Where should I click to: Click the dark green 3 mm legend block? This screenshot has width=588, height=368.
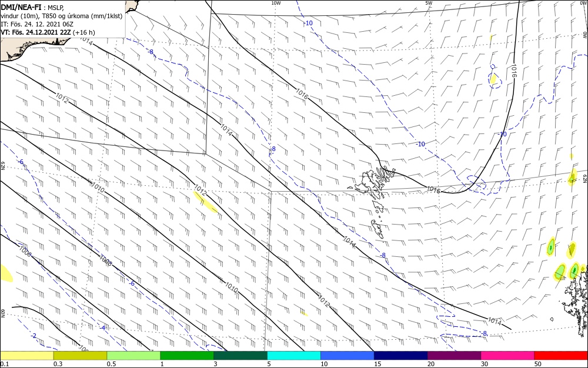coord(240,356)
